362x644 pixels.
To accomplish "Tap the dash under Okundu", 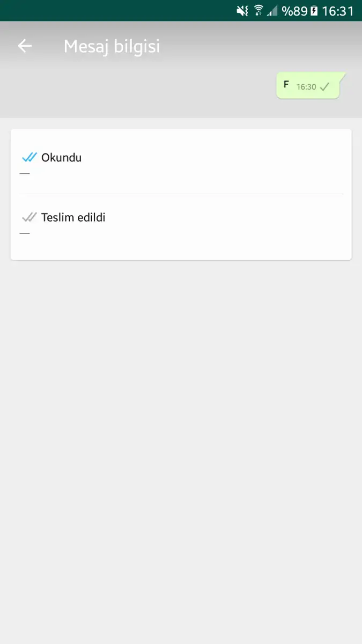I will (x=25, y=173).
